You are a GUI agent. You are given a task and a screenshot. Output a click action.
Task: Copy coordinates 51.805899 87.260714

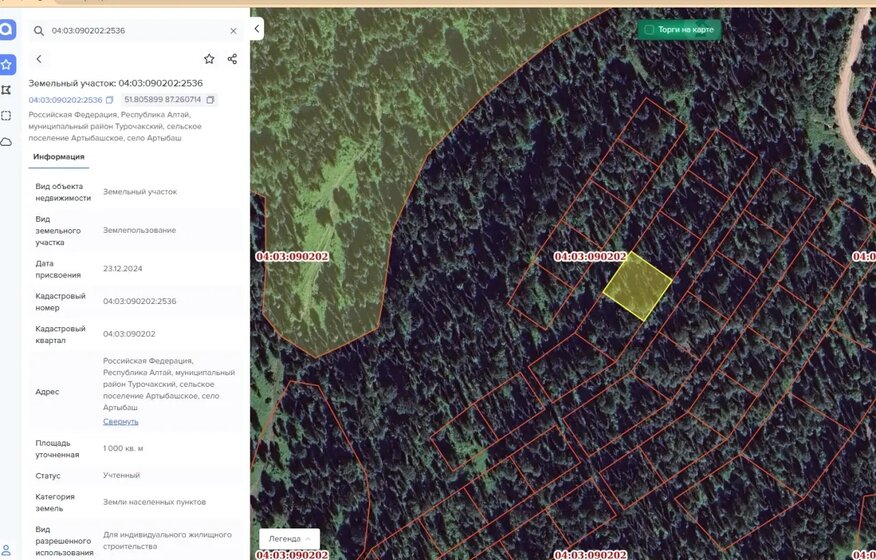point(210,99)
